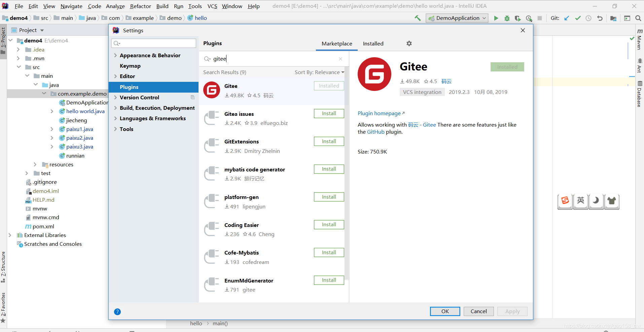Open the File menu
Viewport: 644px width, 332px height.
click(x=19, y=6)
